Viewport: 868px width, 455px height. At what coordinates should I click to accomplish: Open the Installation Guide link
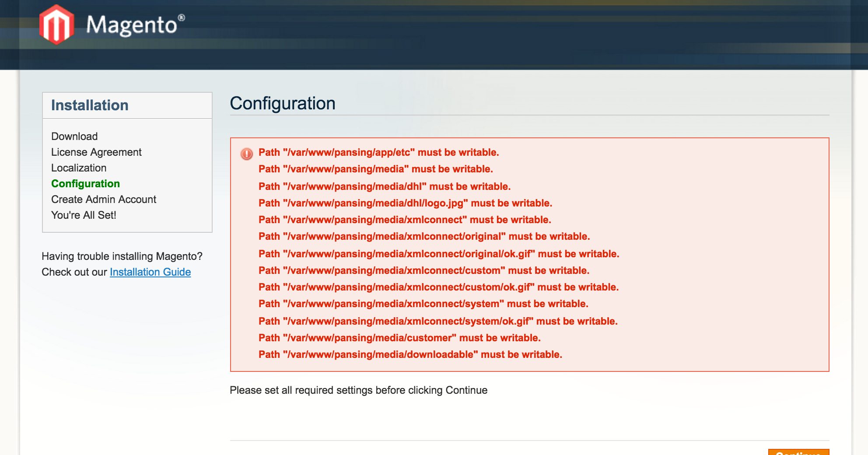(x=150, y=272)
